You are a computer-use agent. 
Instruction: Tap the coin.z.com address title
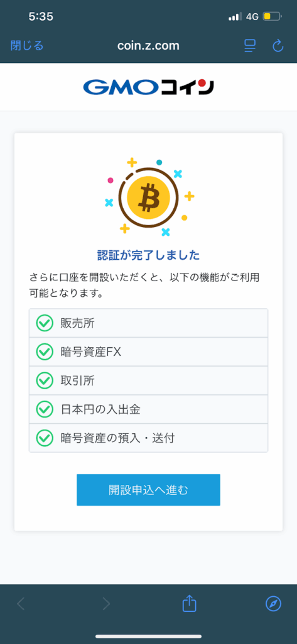(148, 45)
